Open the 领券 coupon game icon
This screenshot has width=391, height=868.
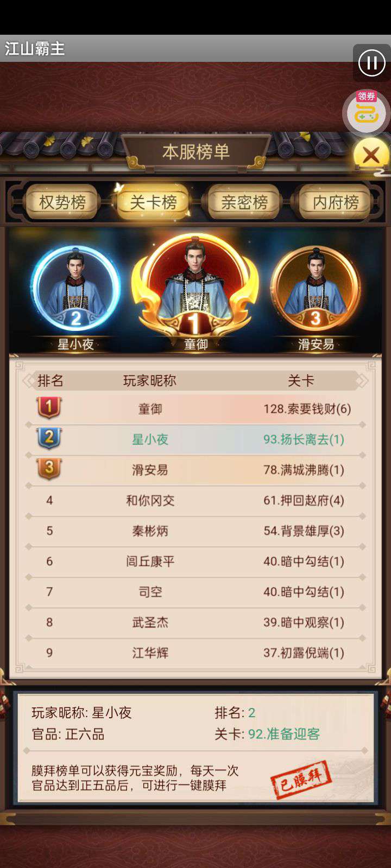click(367, 112)
